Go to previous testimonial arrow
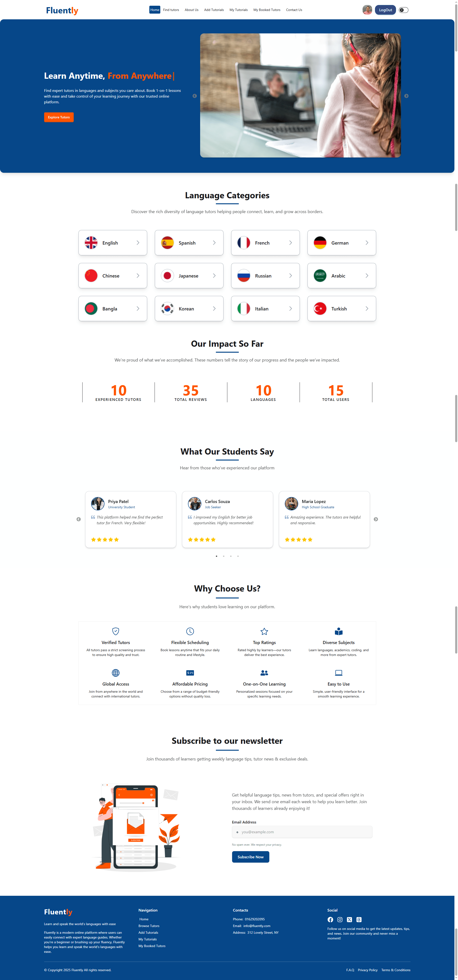 pyautogui.click(x=79, y=519)
